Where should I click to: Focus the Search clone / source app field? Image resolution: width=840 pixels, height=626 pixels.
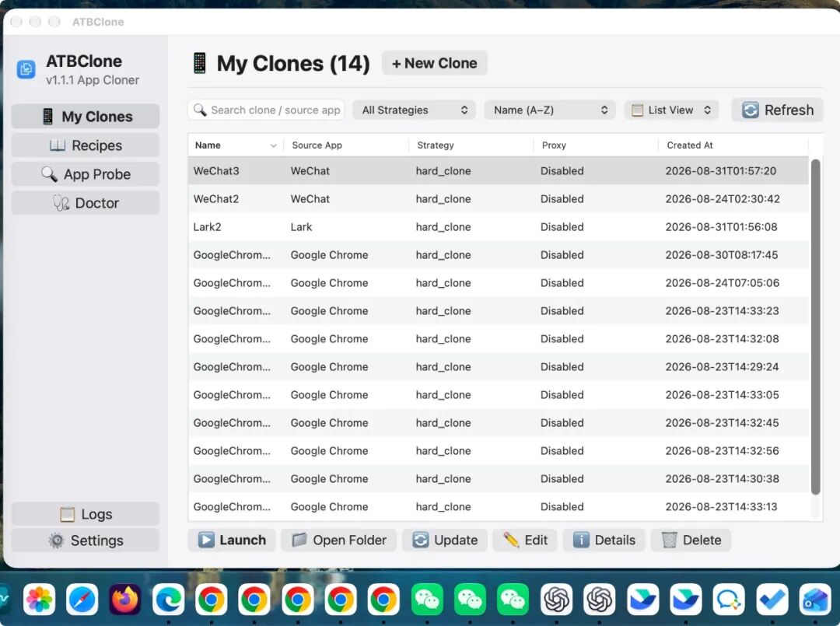point(266,110)
